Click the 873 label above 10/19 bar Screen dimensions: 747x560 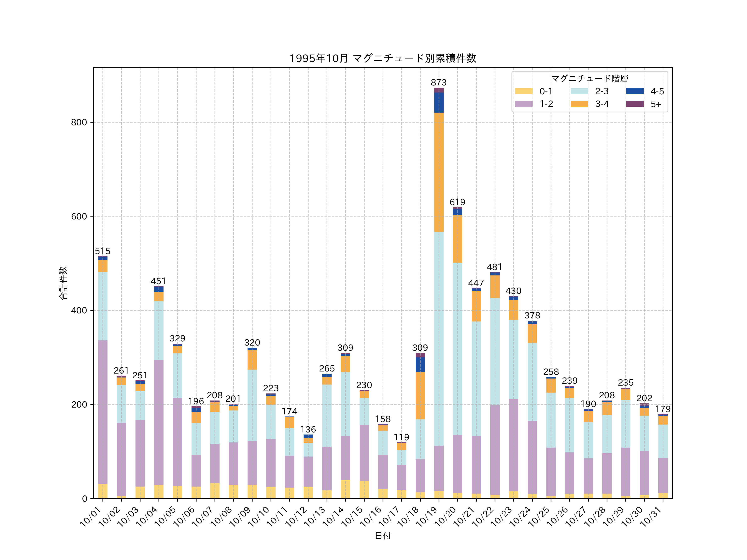(x=439, y=82)
